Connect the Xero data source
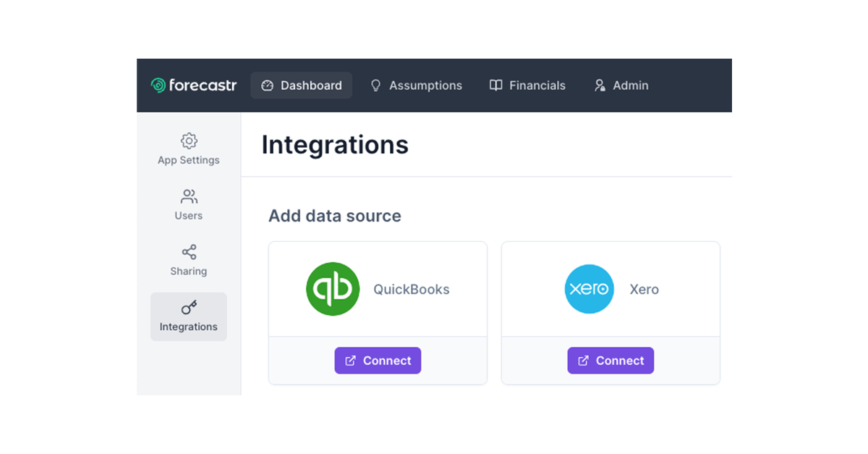Screen dimensions: 868x454 click(610, 361)
